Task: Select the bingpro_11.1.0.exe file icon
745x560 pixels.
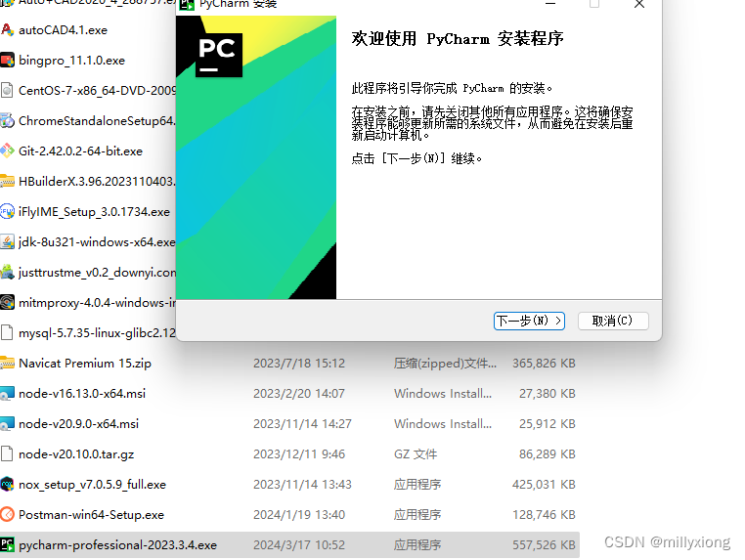Action: (x=7, y=61)
